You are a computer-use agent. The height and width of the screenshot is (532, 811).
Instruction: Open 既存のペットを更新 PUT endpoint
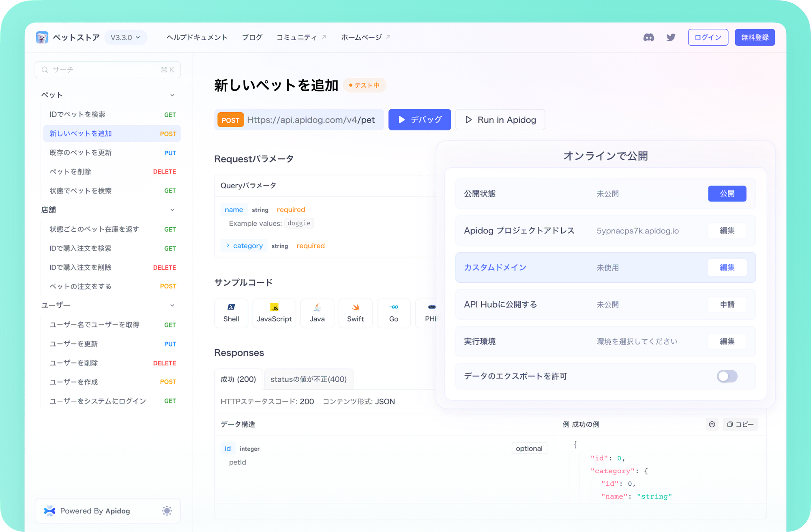point(112,153)
